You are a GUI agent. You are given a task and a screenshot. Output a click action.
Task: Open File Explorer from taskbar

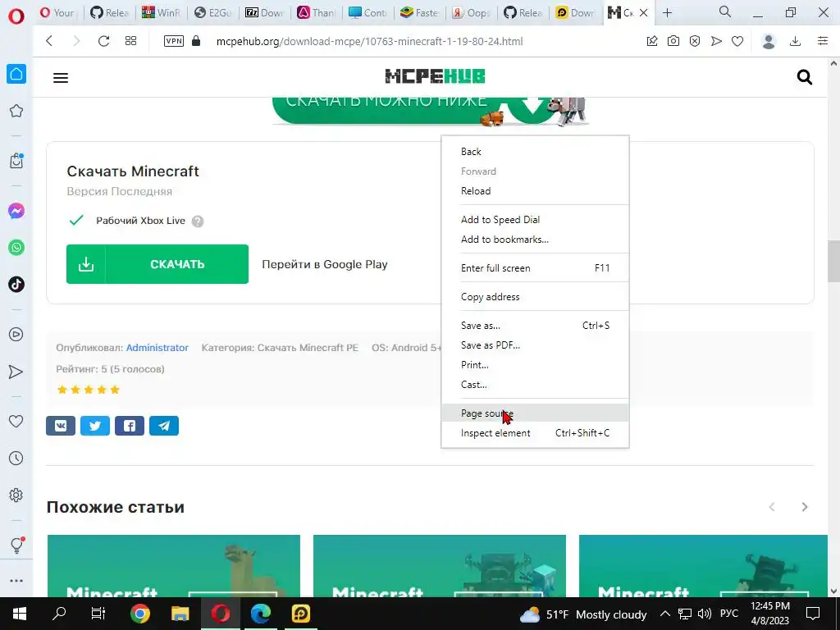(x=180, y=614)
